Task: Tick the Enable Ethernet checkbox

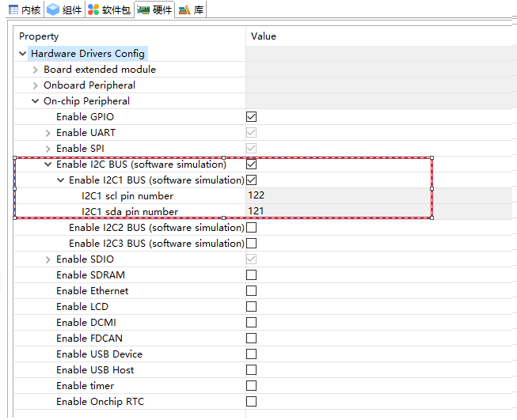Action: click(x=252, y=291)
